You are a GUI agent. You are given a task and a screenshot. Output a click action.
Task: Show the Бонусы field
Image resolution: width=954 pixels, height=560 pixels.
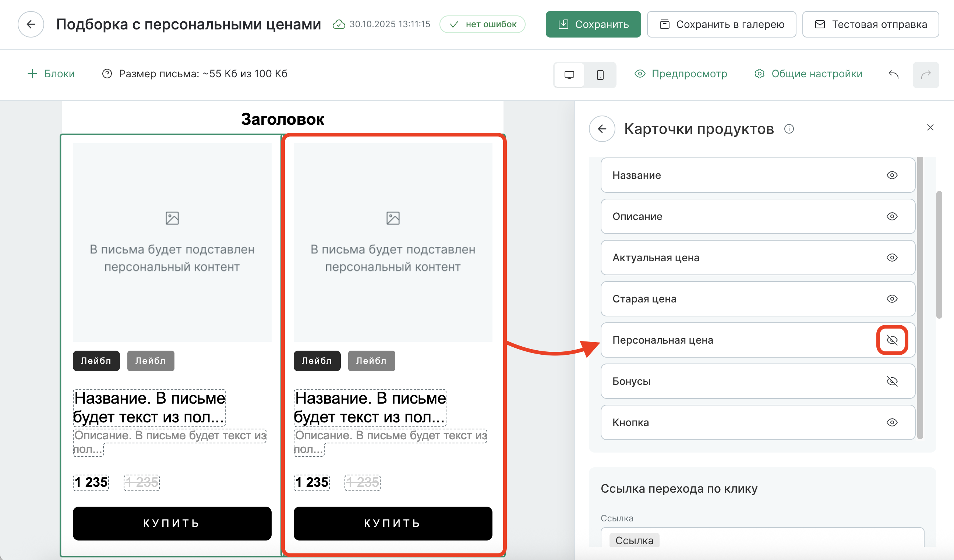891,382
